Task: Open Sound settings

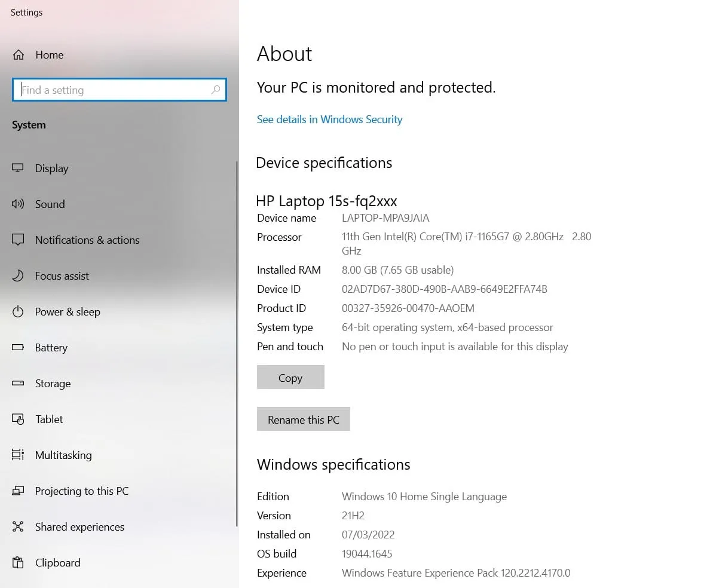Action: click(x=50, y=204)
